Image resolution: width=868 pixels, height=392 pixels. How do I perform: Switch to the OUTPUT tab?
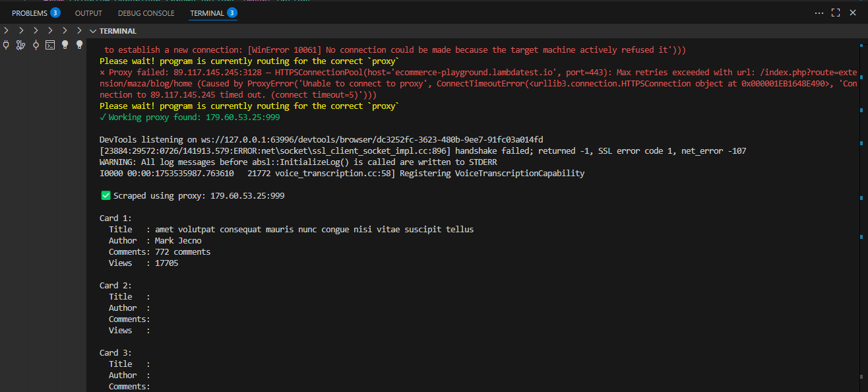coord(88,13)
